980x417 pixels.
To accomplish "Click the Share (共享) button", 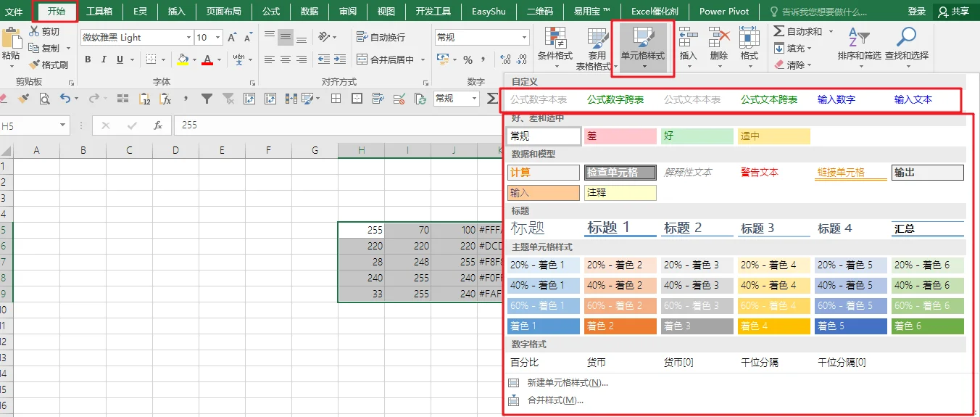I will tap(953, 12).
